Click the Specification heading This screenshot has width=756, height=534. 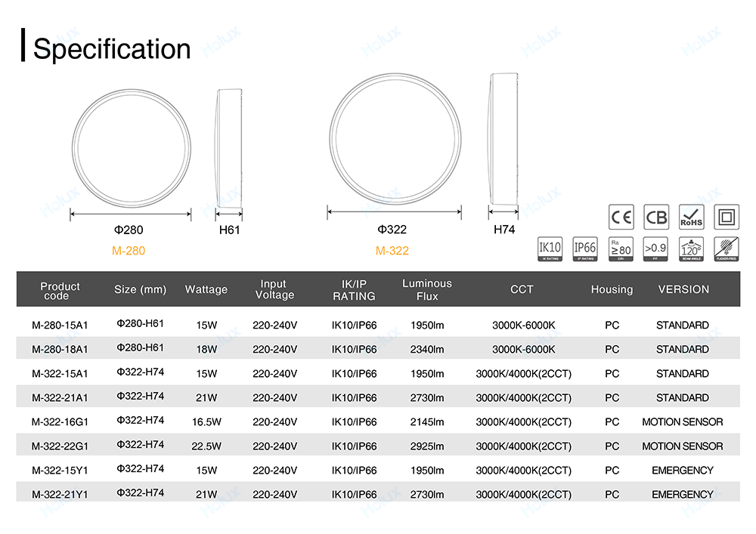click(x=112, y=49)
